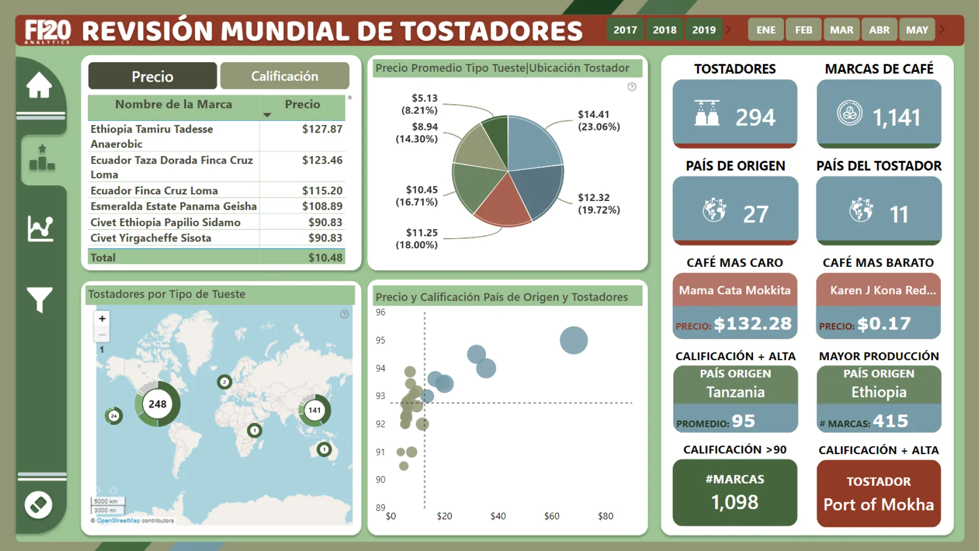Click the coffee bean icon in Marcas de Café card
The width and height of the screenshot is (980, 551).
pyautogui.click(x=850, y=113)
